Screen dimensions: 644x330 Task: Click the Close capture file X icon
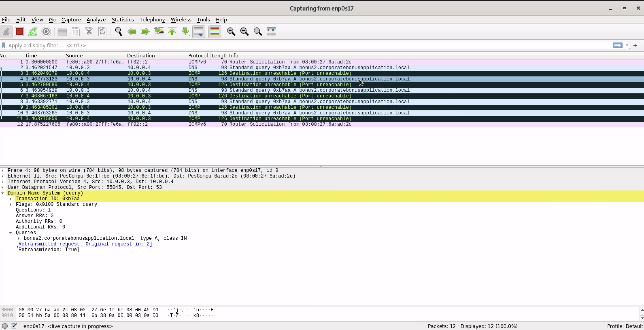coord(89,32)
